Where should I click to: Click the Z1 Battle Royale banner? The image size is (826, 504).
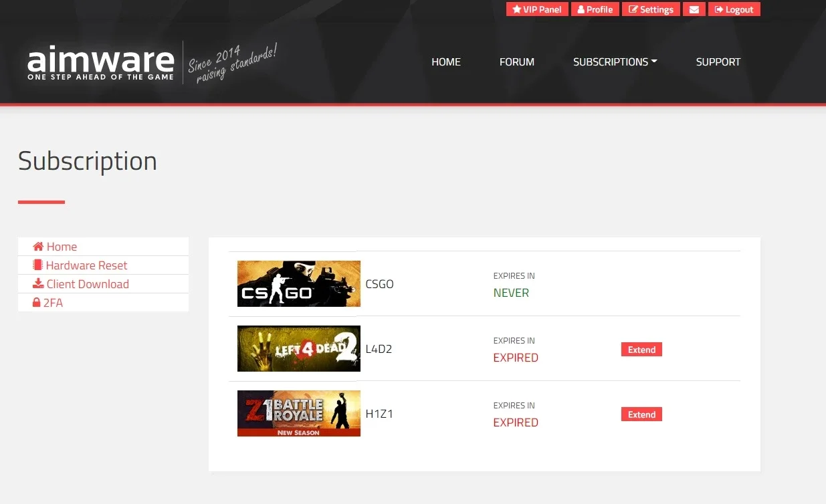coord(299,414)
